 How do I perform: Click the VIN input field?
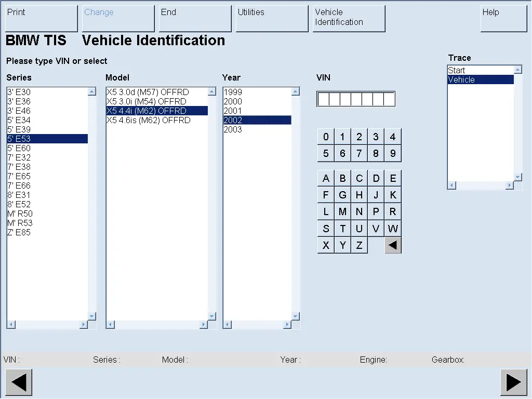(x=356, y=99)
